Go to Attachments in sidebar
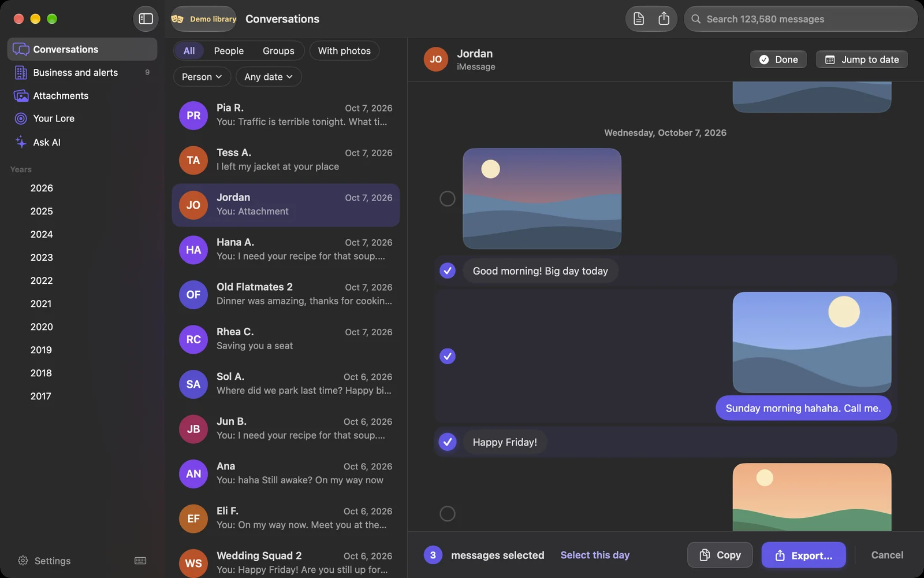924x578 pixels. [82, 95]
